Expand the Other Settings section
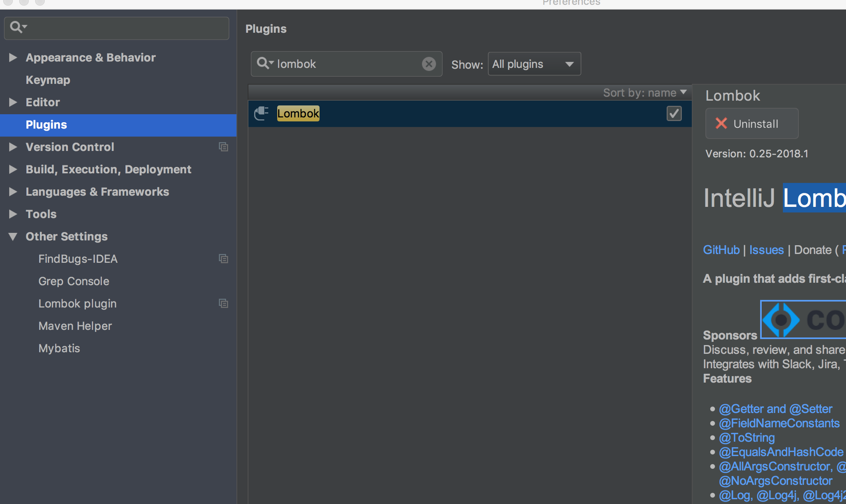 pyautogui.click(x=13, y=236)
